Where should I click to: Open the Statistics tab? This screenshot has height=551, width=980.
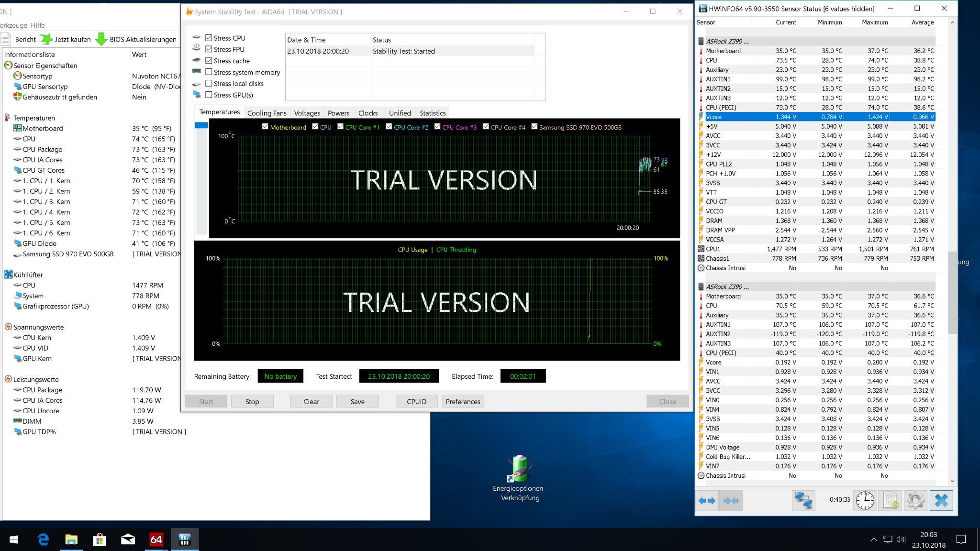[432, 113]
